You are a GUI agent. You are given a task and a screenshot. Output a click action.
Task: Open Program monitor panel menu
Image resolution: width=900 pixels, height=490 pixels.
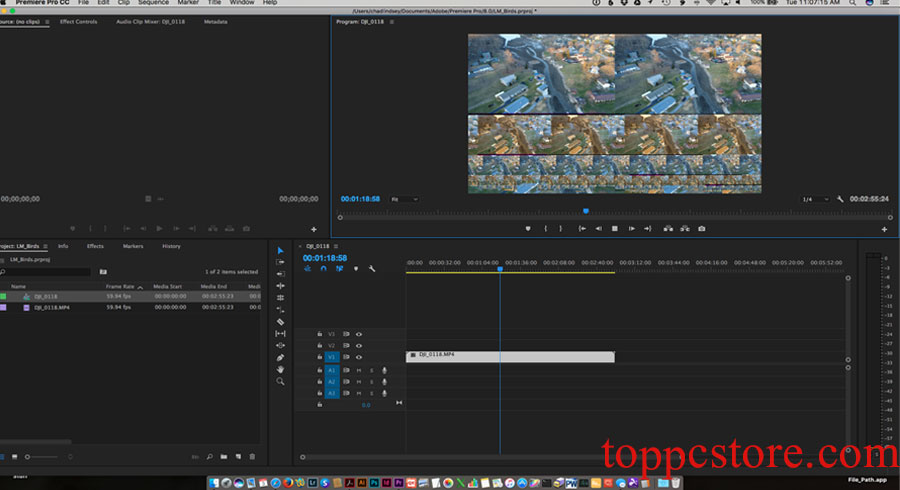(x=392, y=22)
